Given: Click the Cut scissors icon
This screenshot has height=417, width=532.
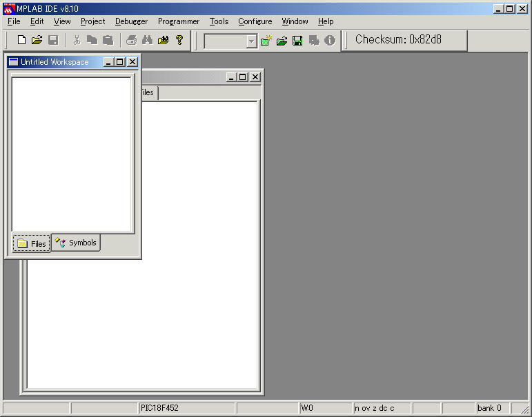Looking at the screenshot, I should click(x=77, y=40).
